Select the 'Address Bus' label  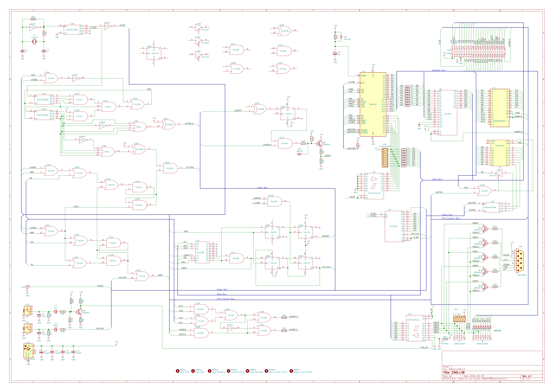tap(439, 70)
